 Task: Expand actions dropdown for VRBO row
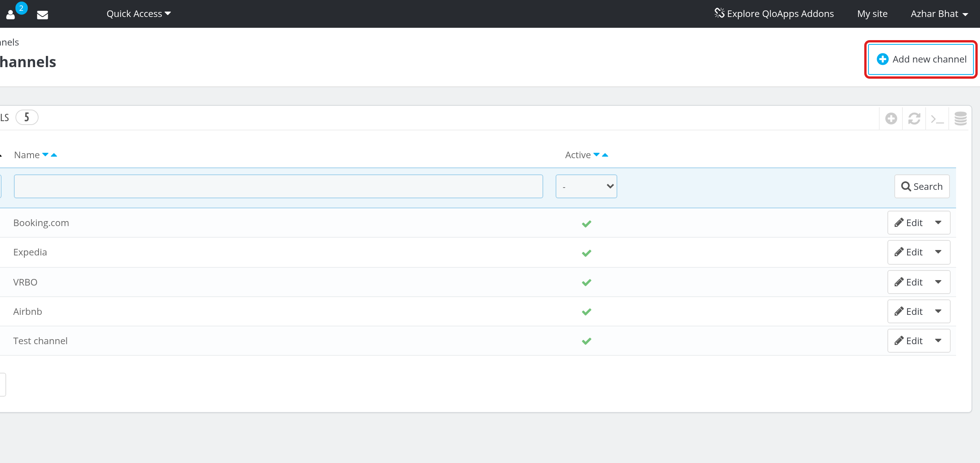938,282
